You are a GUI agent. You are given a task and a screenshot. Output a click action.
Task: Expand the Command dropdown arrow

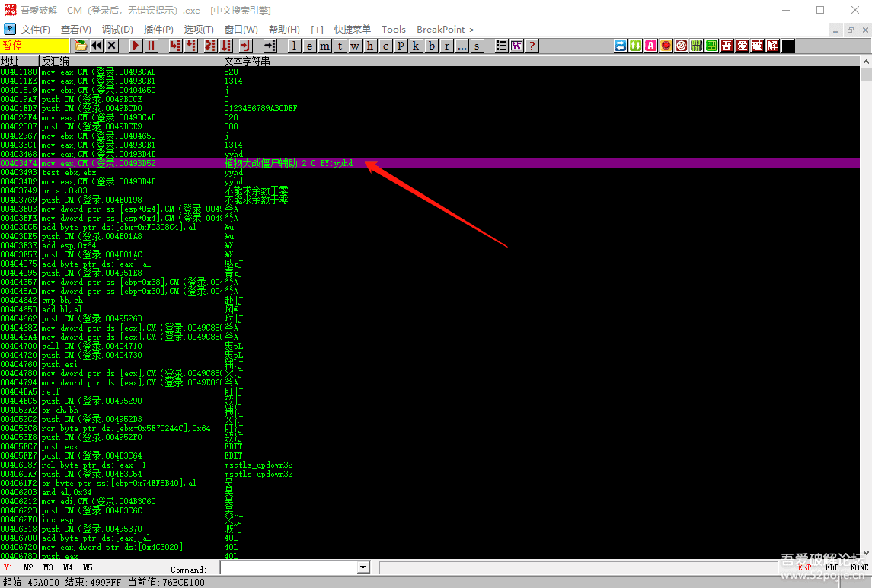pos(363,568)
